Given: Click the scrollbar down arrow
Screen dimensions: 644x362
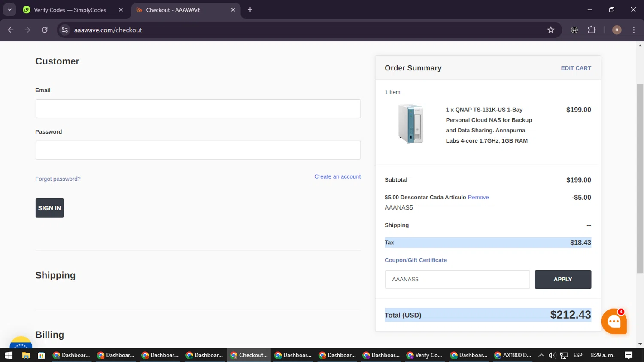Looking at the screenshot, I should [x=640, y=344].
